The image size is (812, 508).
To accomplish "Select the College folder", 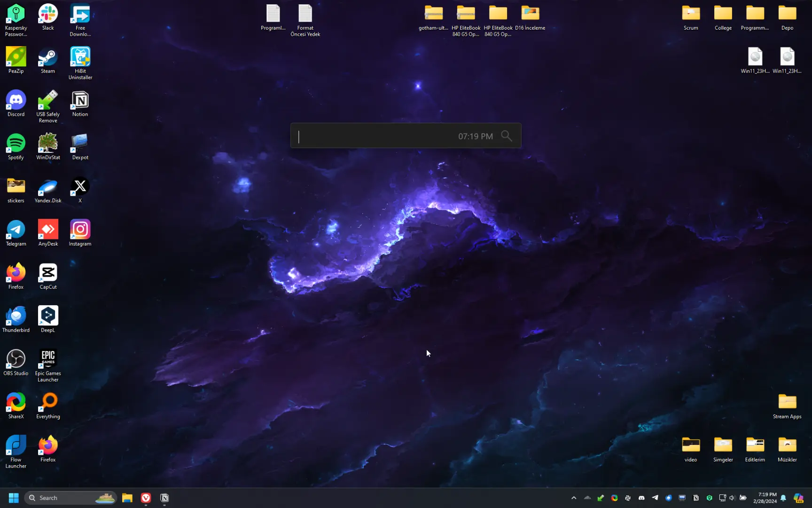I will pyautogui.click(x=723, y=17).
